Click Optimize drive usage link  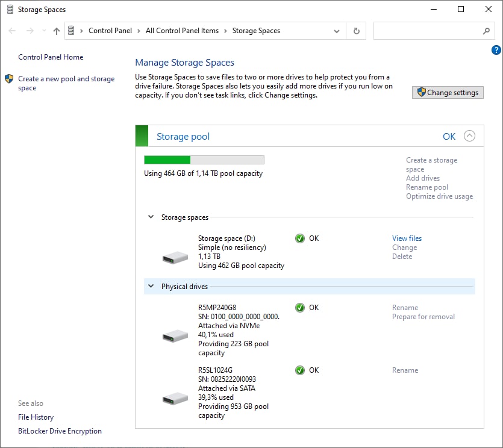[x=440, y=196]
